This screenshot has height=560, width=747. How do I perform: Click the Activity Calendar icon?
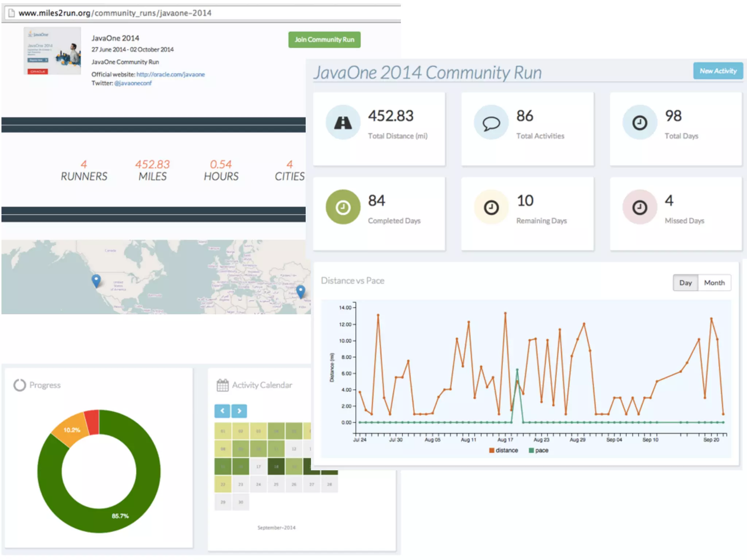tap(222, 385)
